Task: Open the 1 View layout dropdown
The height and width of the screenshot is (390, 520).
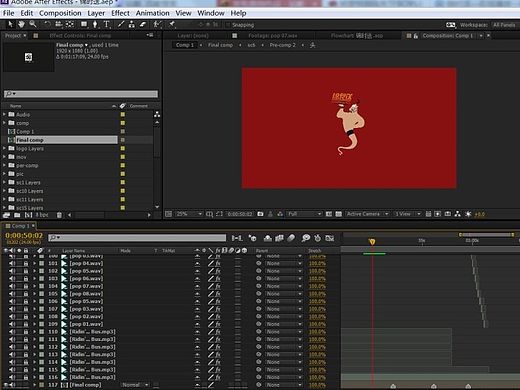Action: coord(407,214)
